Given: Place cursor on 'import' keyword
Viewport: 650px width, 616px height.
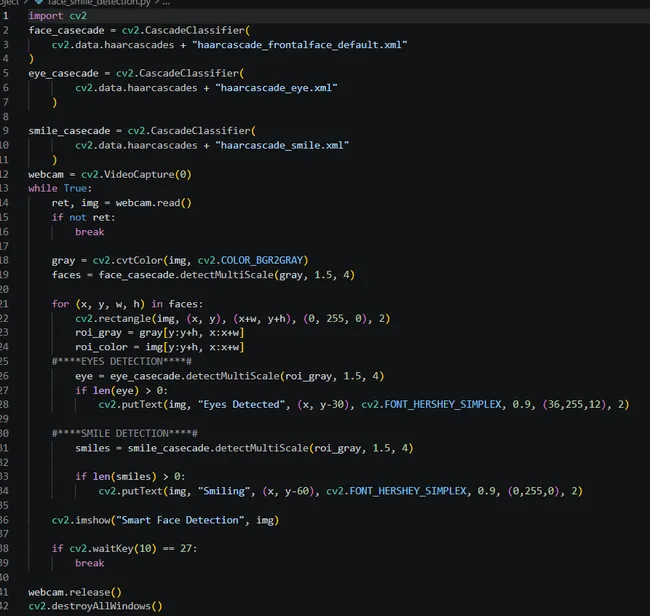Looking at the screenshot, I should (46, 16).
